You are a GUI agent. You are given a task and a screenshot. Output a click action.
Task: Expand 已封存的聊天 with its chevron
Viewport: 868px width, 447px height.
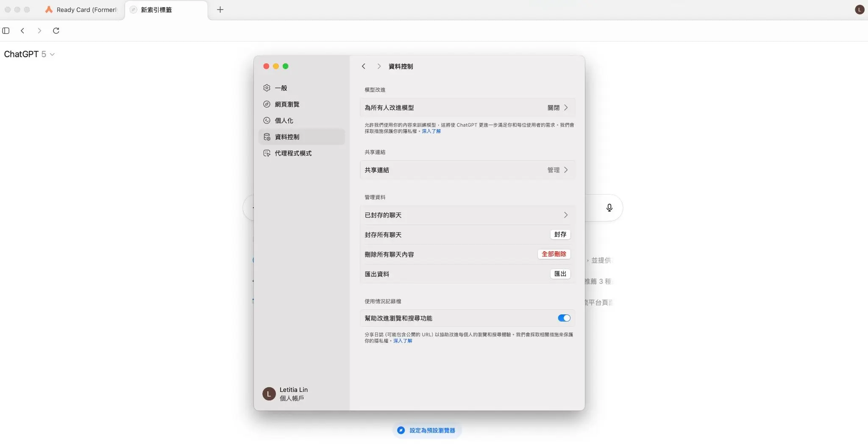click(566, 215)
